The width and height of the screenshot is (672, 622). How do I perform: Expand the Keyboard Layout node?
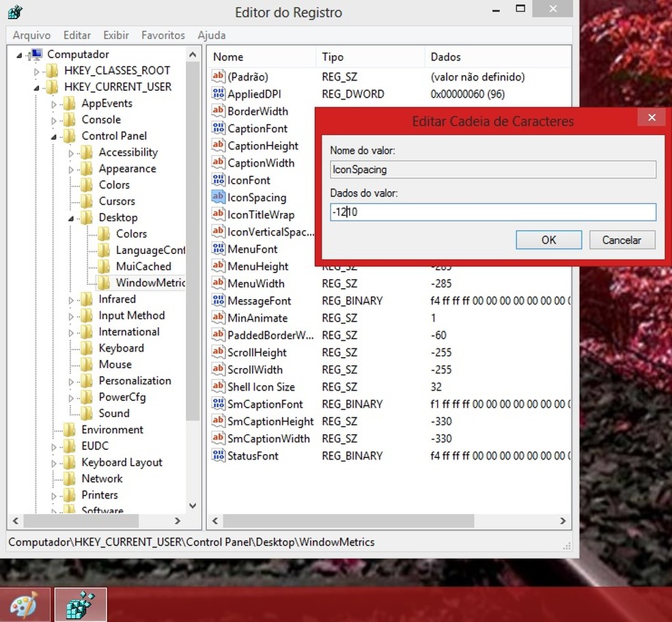point(54,464)
